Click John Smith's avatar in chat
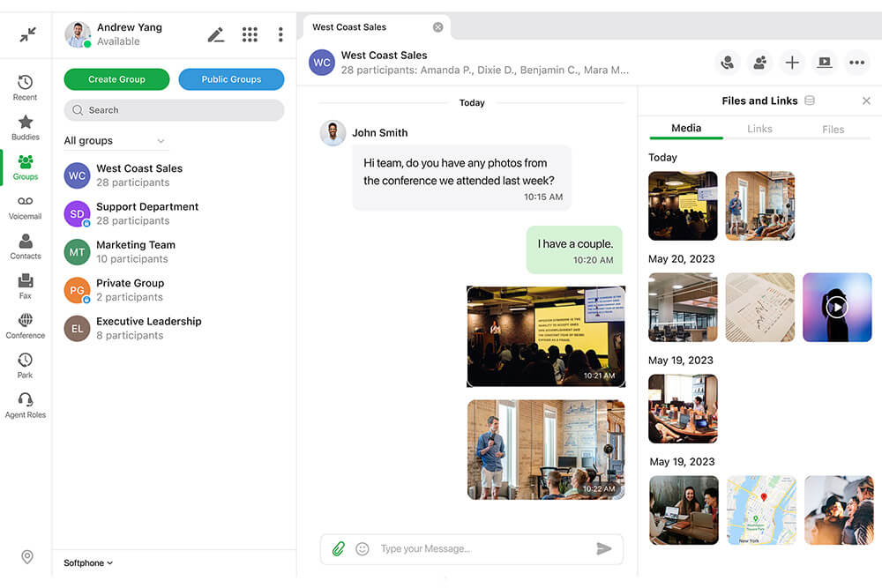Viewport: 882px width, 588px height. (333, 133)
